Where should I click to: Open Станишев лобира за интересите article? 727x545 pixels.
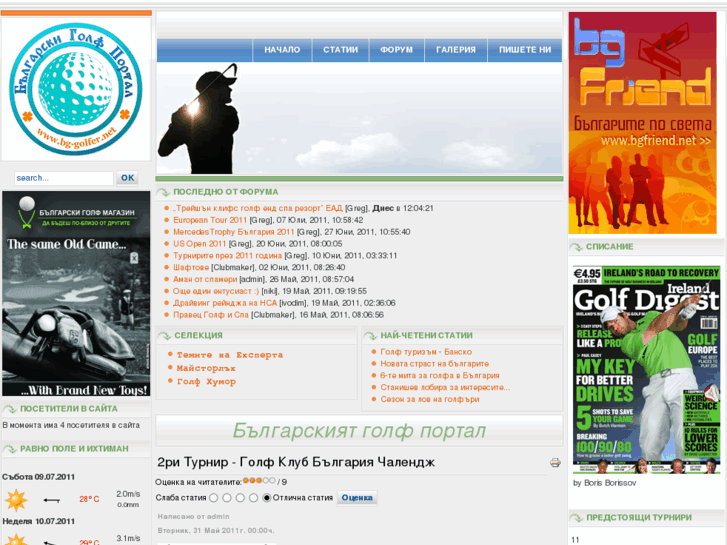(445, 387)
